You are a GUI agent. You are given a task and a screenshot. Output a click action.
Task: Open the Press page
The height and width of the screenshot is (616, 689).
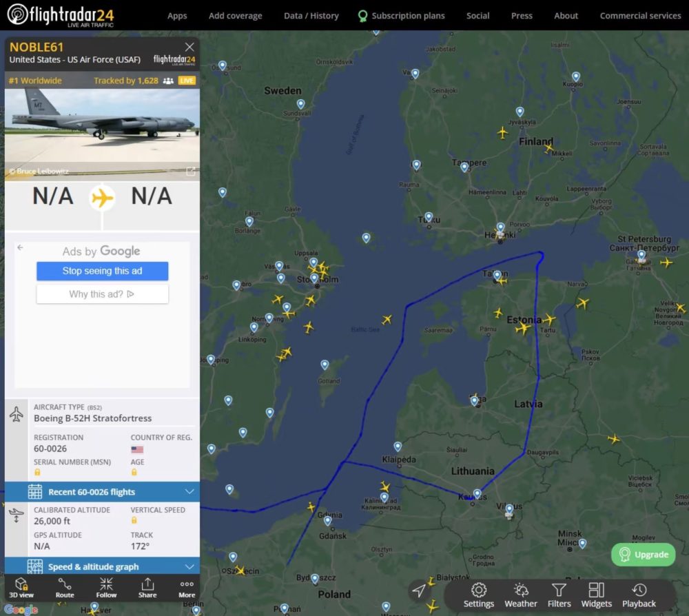(x=522, y=16)
